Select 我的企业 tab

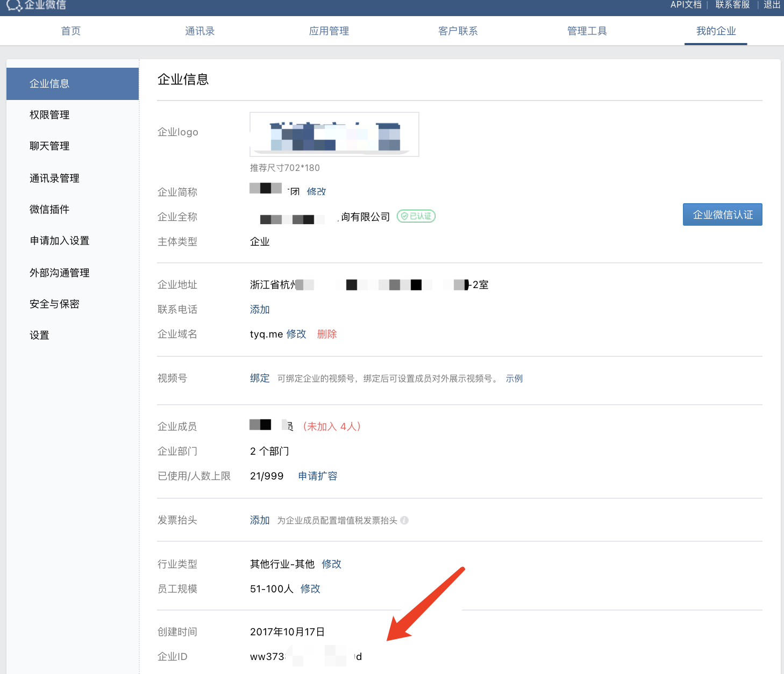(716, 31)
